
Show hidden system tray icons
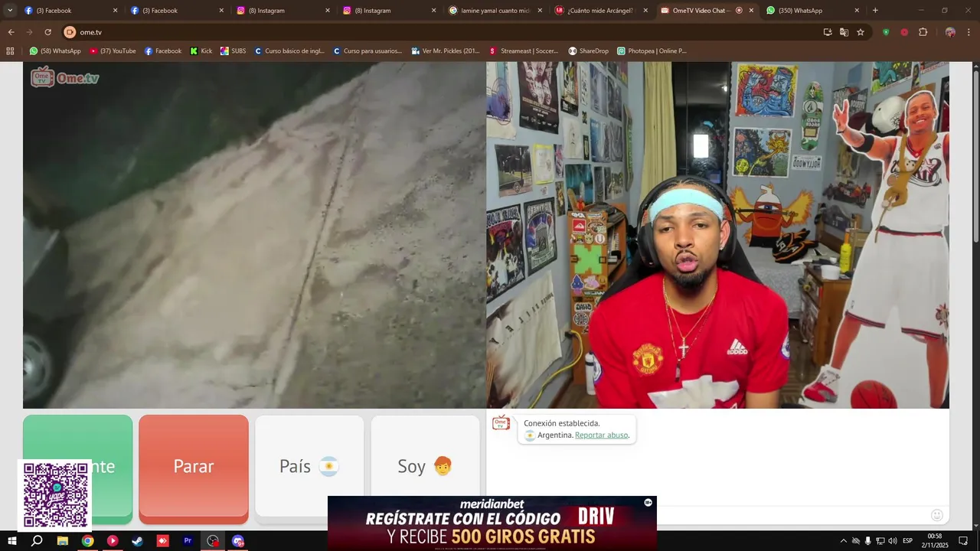tap(844, 541)
